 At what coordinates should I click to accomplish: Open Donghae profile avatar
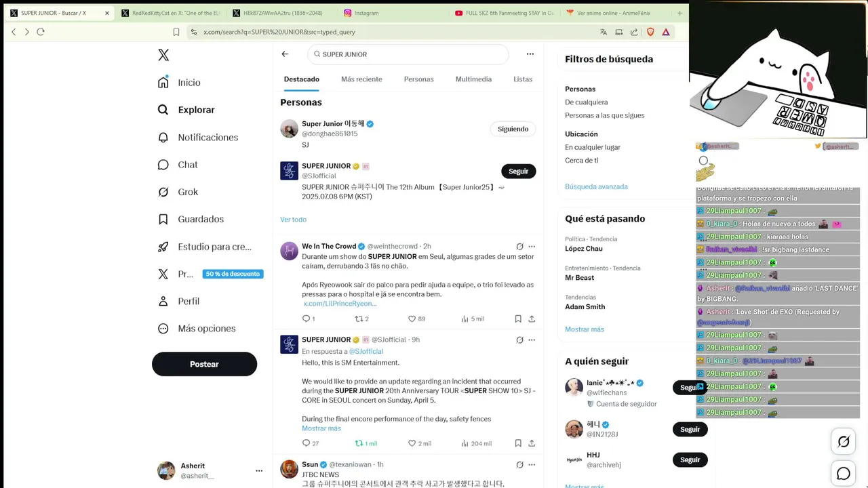[x=290, y=129]
